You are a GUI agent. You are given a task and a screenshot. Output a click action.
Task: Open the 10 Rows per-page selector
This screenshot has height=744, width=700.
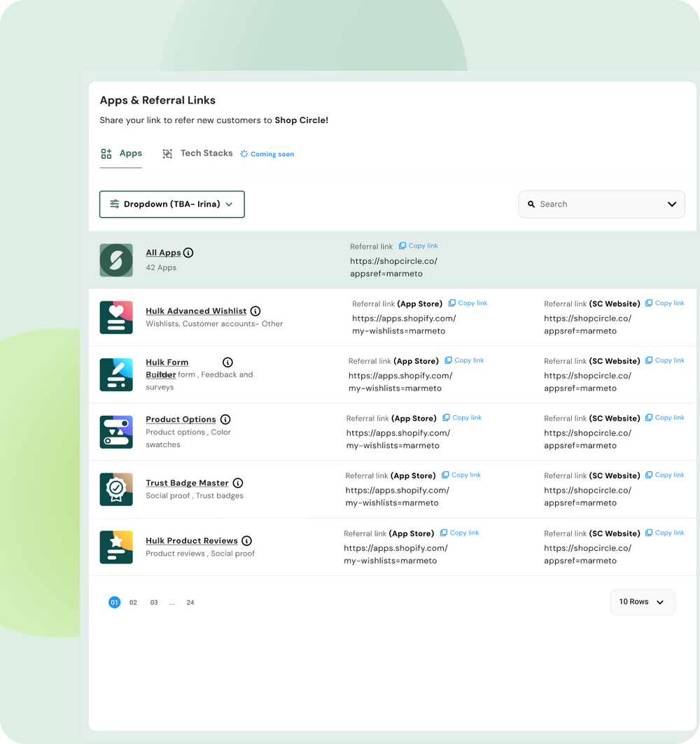[642, 602]
